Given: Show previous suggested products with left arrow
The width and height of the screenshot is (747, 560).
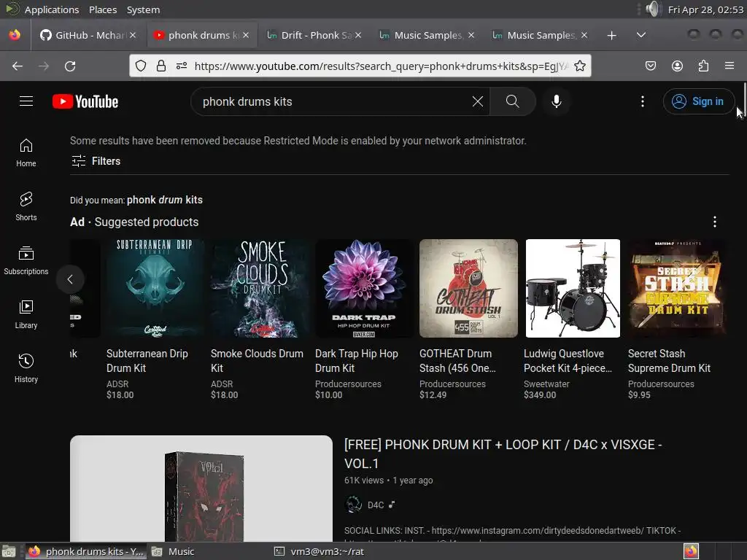Looking at the screenshot, I should point(70,279).
